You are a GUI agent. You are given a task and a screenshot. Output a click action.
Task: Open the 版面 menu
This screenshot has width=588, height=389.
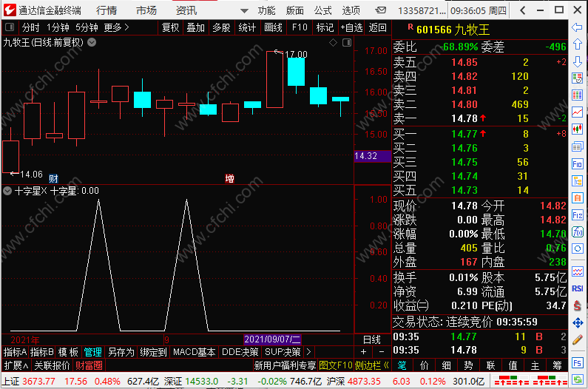(295, 10)
